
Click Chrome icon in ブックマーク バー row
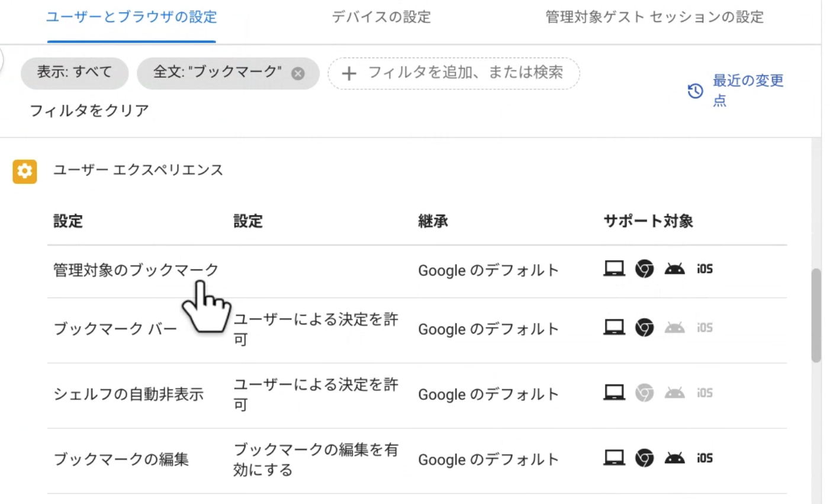click(x=644, y=328)
